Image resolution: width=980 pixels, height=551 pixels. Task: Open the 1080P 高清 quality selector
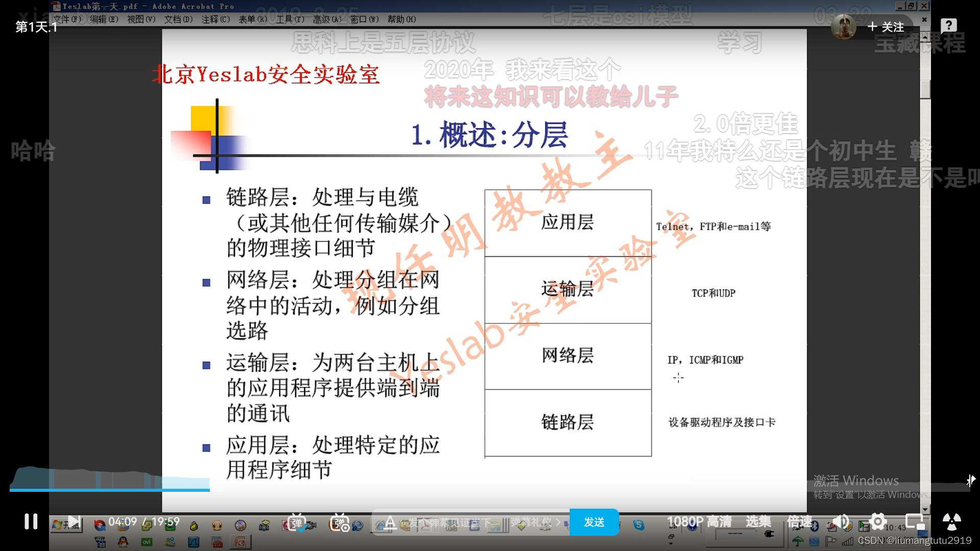[x=699, y=521]
